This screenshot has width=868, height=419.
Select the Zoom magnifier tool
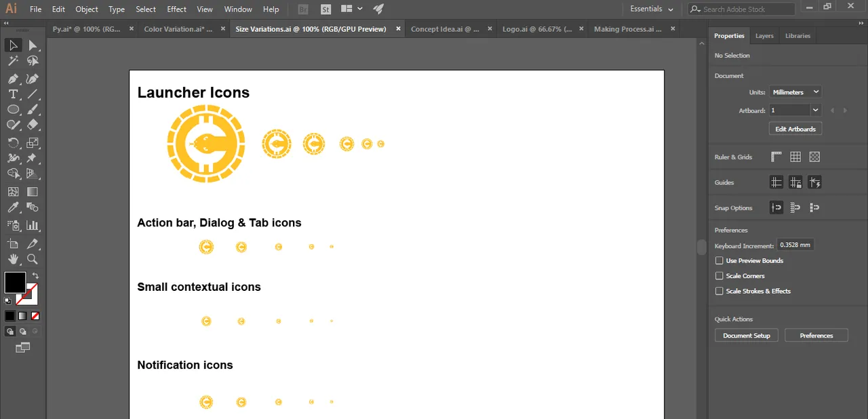coord(32,259)
